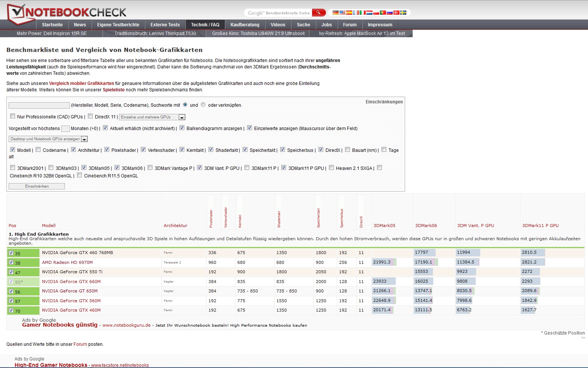Tick 'Cinebench R11.5 OpenGL' checkbox

(80, 175)
